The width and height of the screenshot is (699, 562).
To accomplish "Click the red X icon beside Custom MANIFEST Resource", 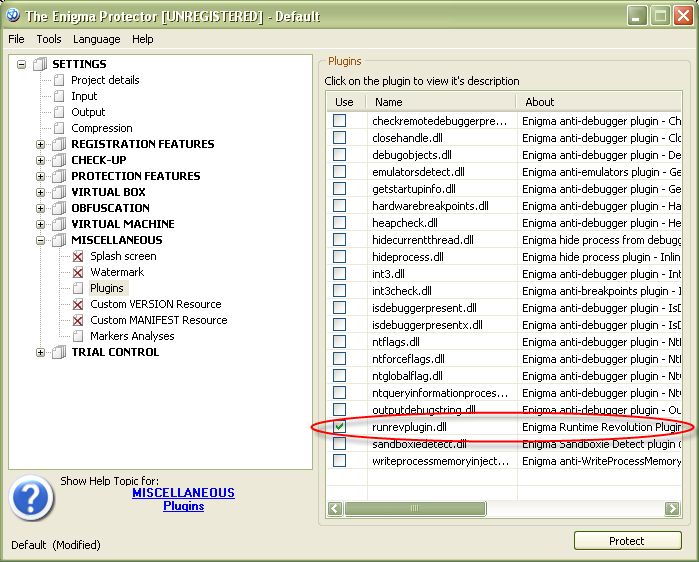I will click(78, 320).
